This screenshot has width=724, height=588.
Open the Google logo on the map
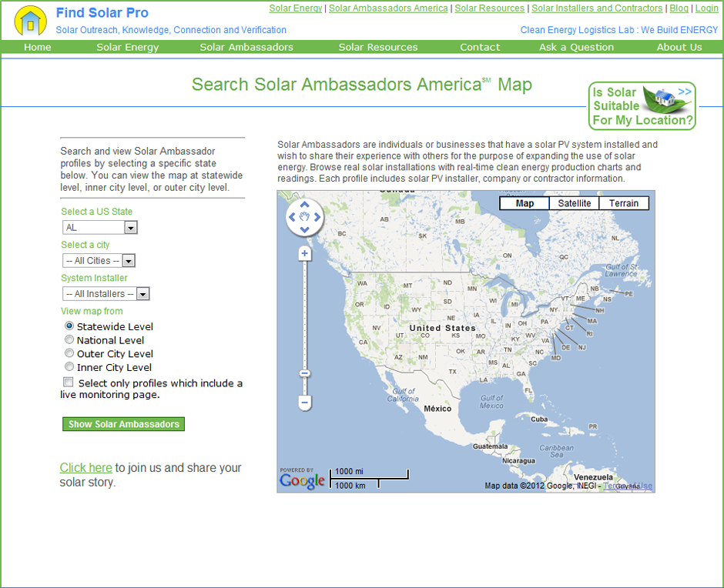(302, 480)
